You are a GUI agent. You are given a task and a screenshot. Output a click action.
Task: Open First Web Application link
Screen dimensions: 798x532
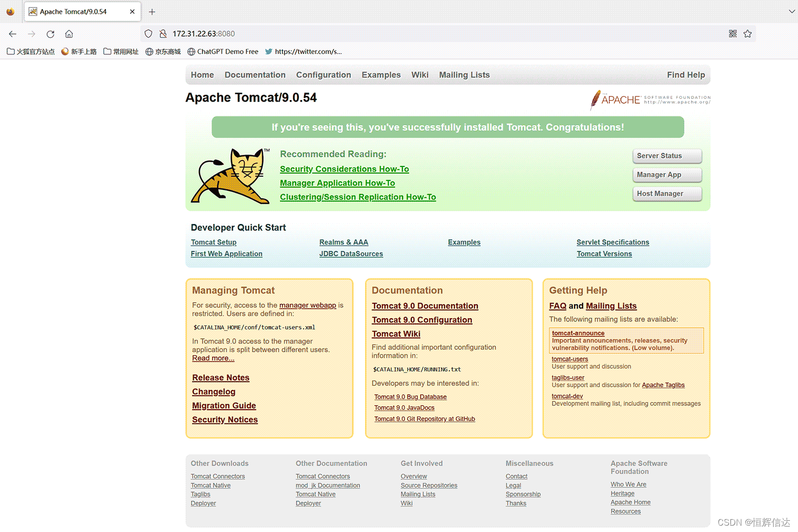227,254
